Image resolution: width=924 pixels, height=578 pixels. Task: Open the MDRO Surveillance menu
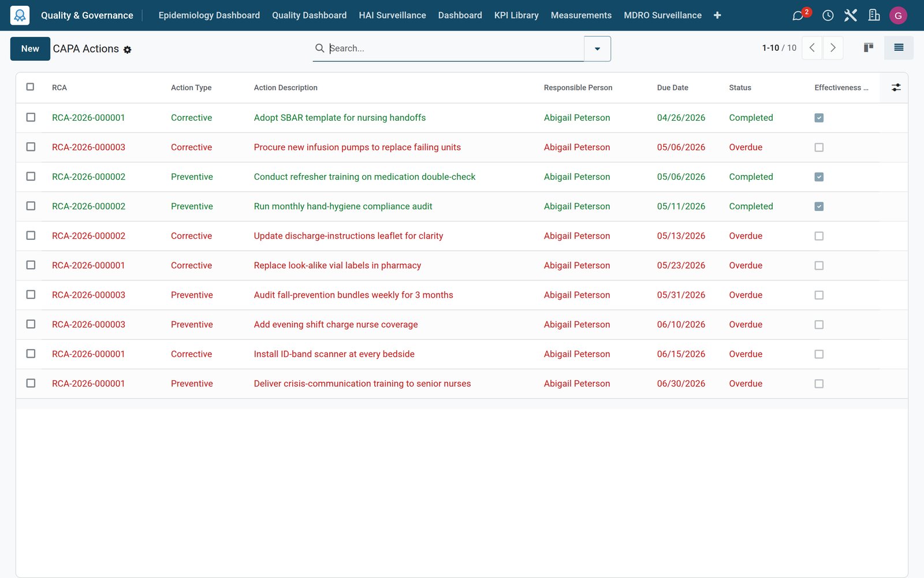pos(662,16)
